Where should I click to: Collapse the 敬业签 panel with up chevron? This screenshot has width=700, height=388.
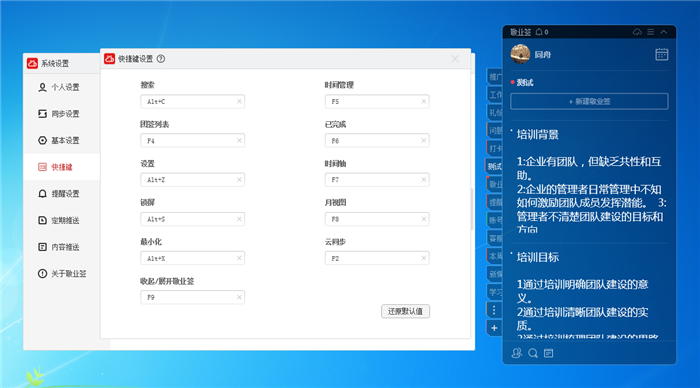pyautogui.click(x=664, y=32)
